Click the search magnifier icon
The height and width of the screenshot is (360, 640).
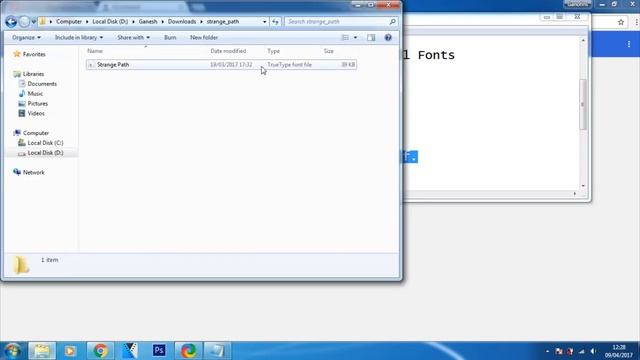pyautogui.click(x=393, y=22)
